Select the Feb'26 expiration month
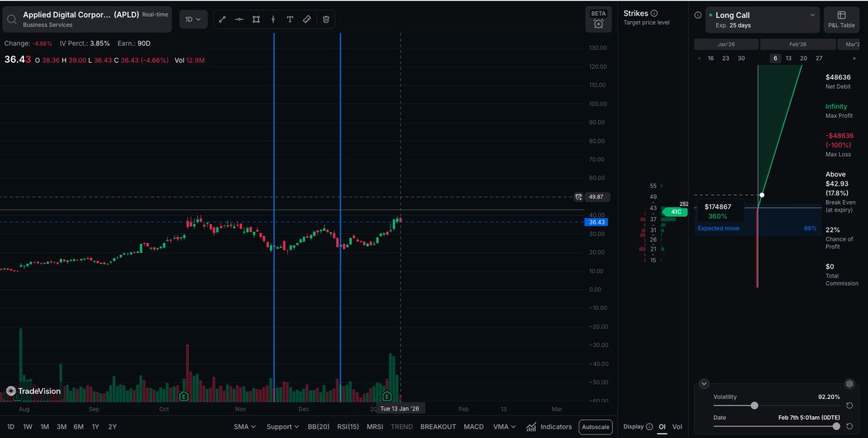The width and height of the screenshot is (868, 438). coord(799,44)
